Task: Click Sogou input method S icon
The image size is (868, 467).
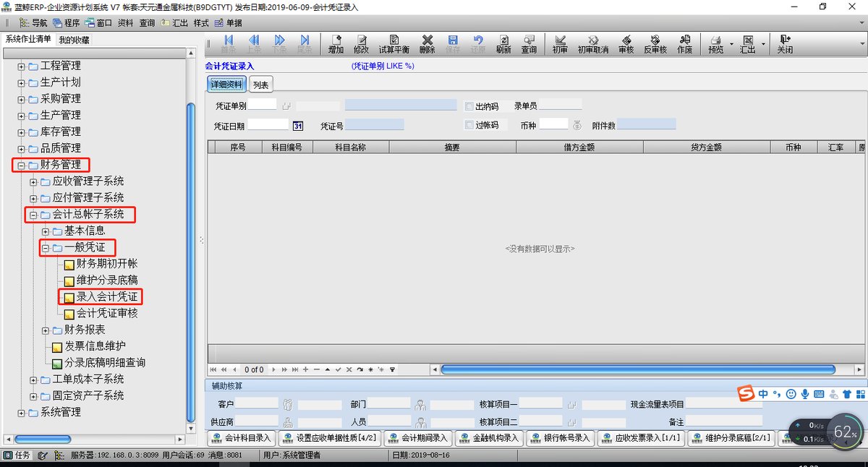Action: [746, 393]
